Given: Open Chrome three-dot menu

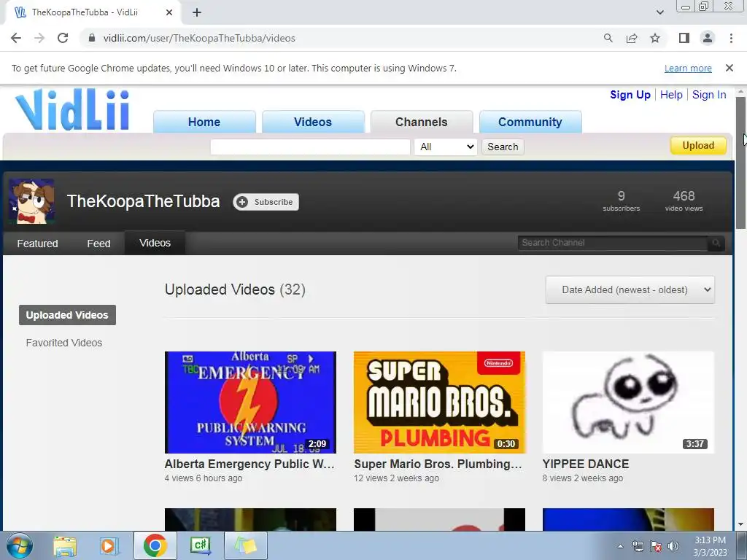Looking at the screenshot, I should click(731, 38).
